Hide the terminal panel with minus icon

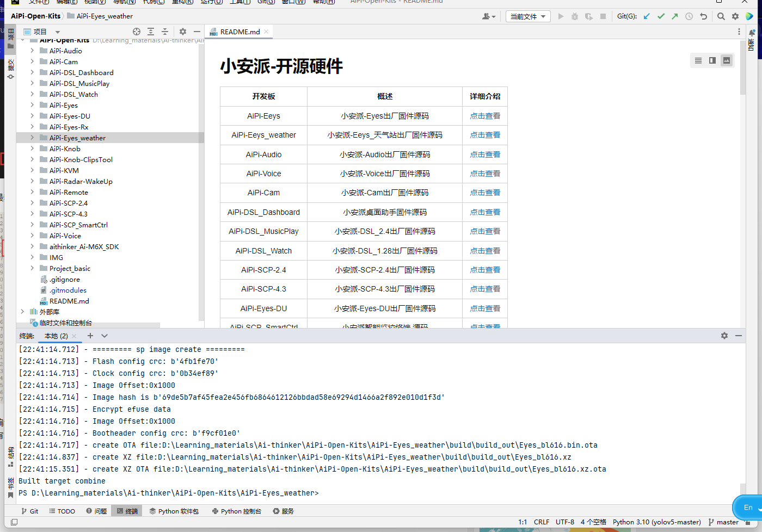point(739,336)
